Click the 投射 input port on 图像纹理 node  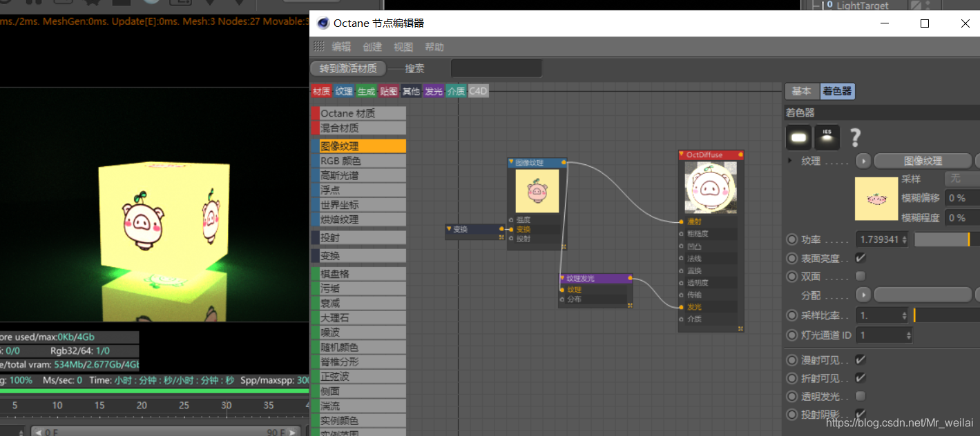(510, 239)
